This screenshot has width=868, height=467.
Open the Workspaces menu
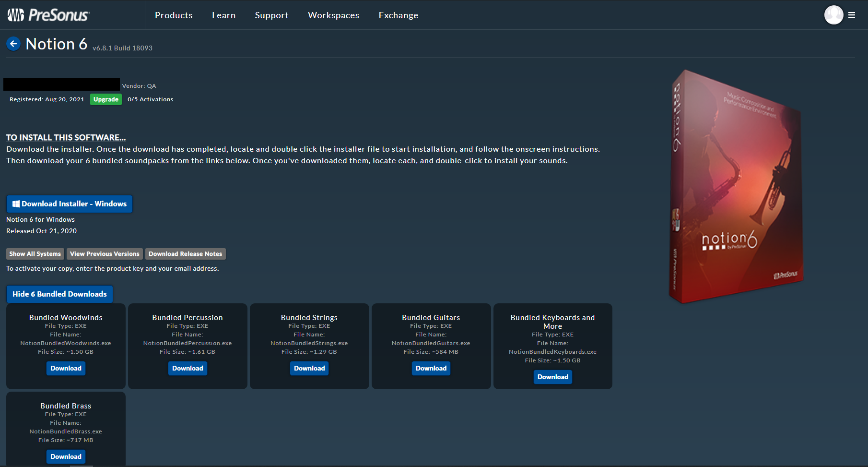pos(333,15)
